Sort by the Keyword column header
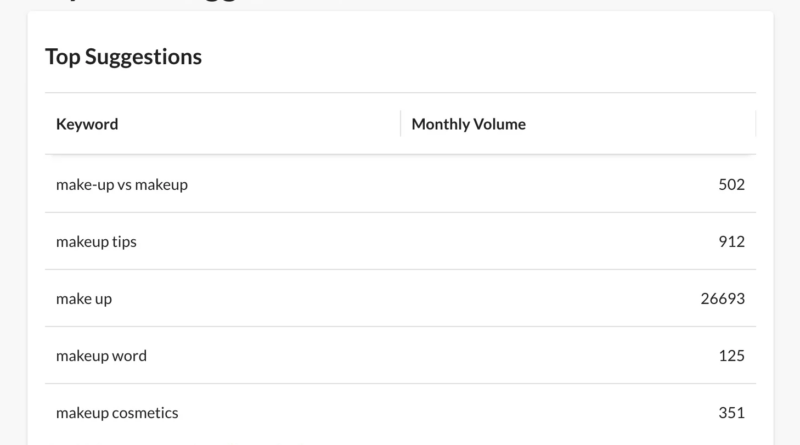The width and height of the screenshot is (800, 445). click(87, 124)
